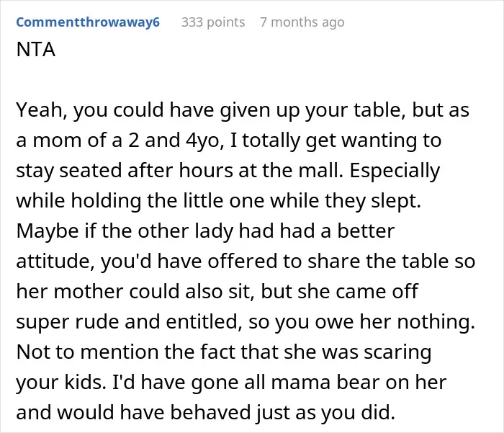This screenshot has height=433, width=504.
Task: Click the line starting with Not to mention
Action: [x=224, y=352]
